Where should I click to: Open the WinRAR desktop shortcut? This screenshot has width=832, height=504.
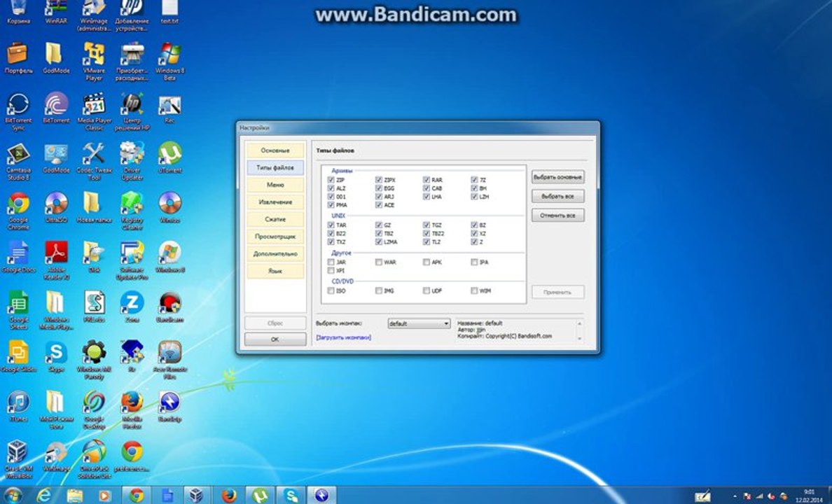56,13
